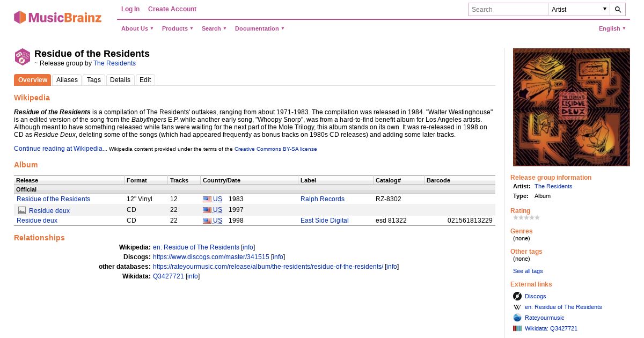Click info link next to Q3427721
644x338 pixels.
point(193,276)
